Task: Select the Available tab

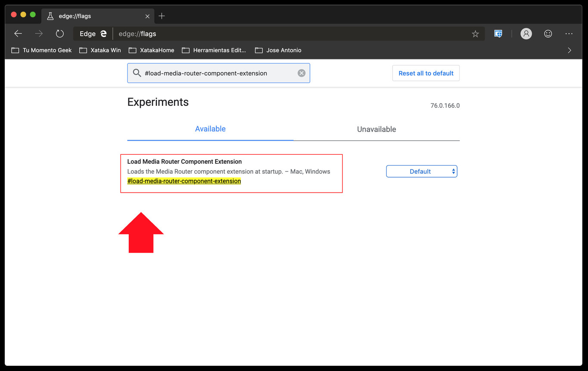Action: tap(210, 129)
